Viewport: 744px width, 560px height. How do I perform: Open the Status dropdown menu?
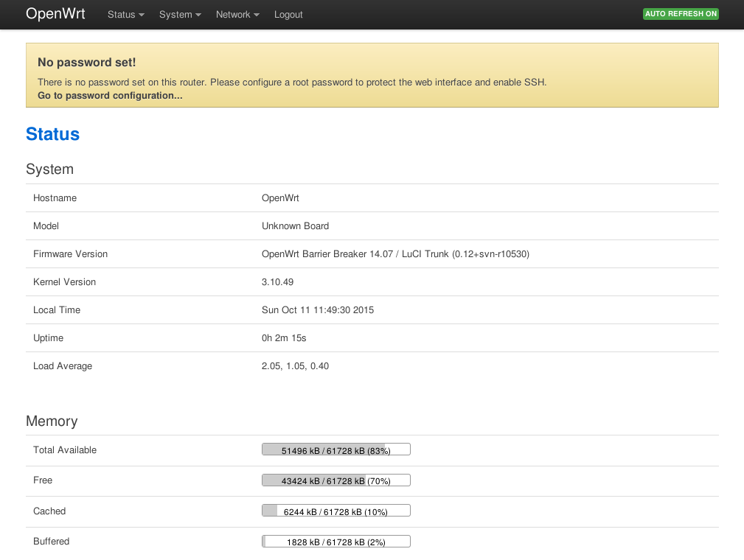point(126,15)
